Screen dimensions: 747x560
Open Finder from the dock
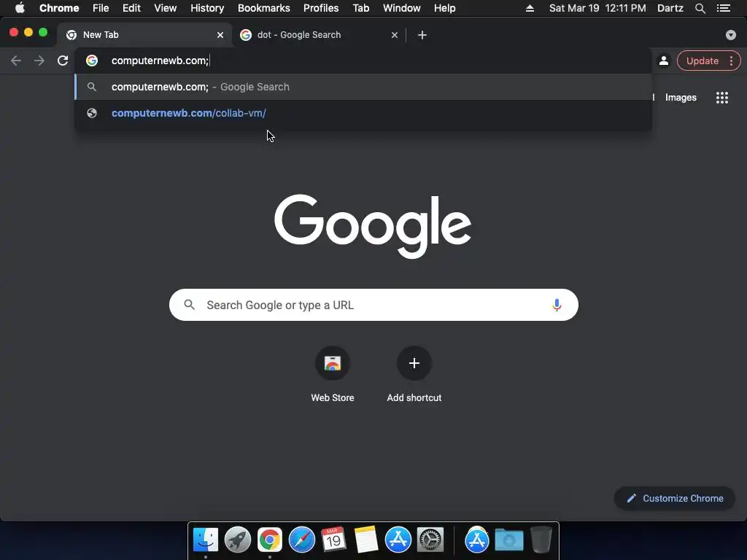tap(205, 540)
